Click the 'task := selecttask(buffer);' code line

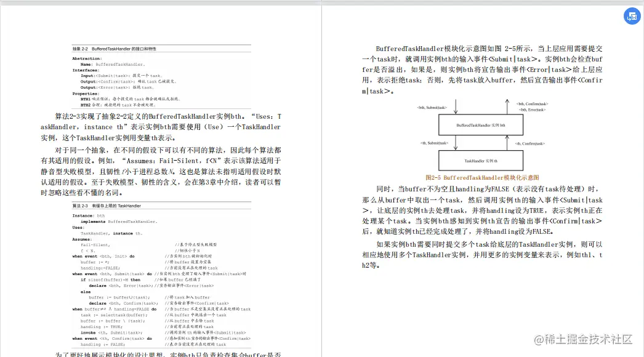pos(114,315)
